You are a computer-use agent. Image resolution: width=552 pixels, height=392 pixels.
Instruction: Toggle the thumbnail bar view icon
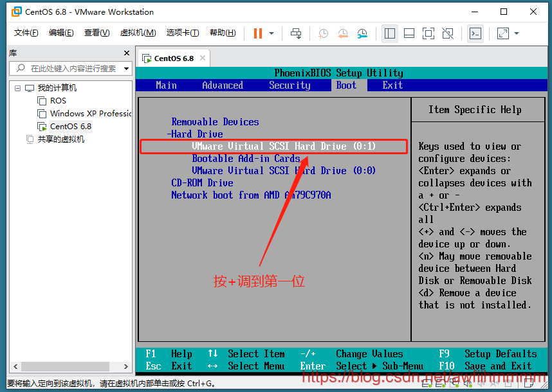(x=409, y=33)
